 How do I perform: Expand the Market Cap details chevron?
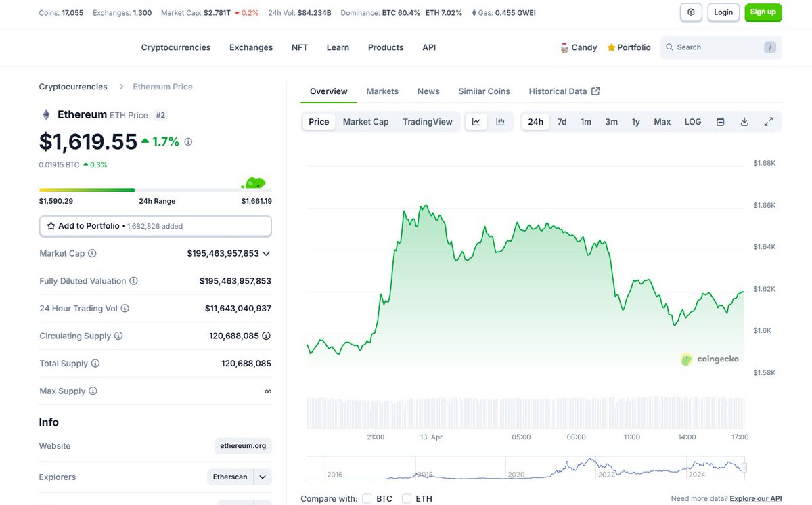(x=267, y=253)
